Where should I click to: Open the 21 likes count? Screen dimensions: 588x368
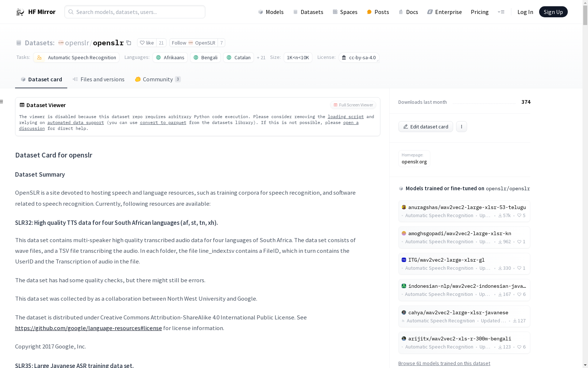click(x=161, y=43)
